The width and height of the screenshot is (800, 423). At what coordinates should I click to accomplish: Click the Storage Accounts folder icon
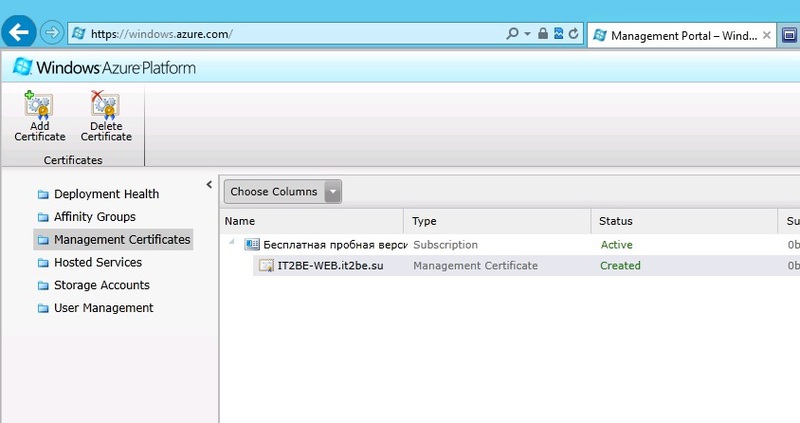(x=43, y=286)
